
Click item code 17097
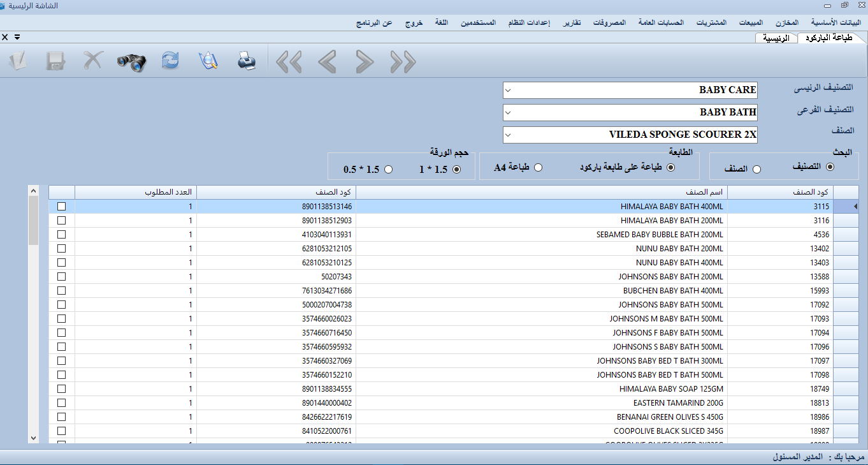pyautogui.click(x=781, y=360)
